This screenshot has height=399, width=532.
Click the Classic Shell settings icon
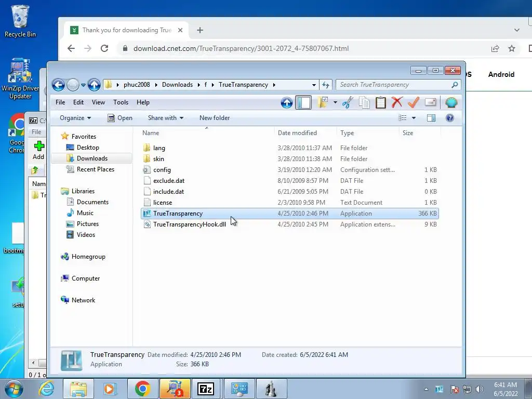click(451, 102)
